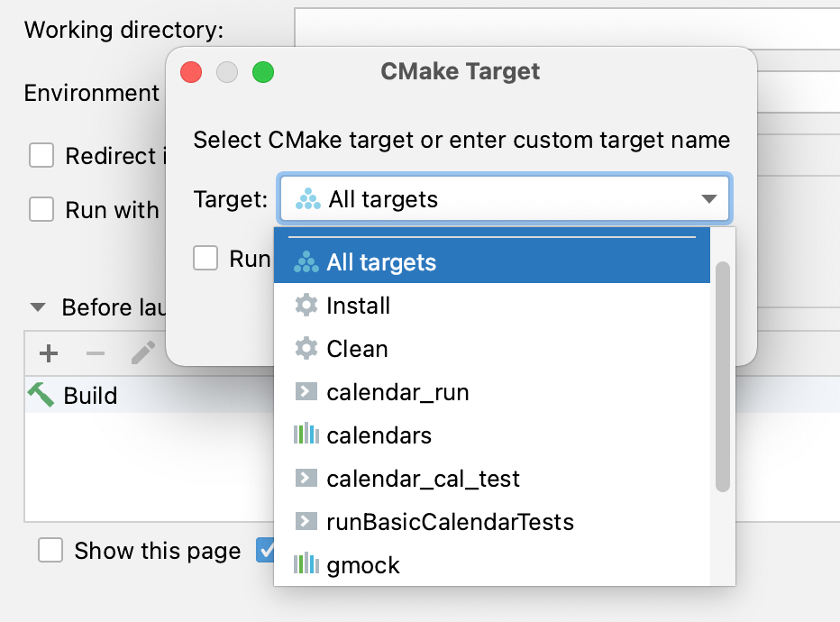Add a new Before launch task with plus button
Viewport: 840px width, 622px height.
click(48, 353)
